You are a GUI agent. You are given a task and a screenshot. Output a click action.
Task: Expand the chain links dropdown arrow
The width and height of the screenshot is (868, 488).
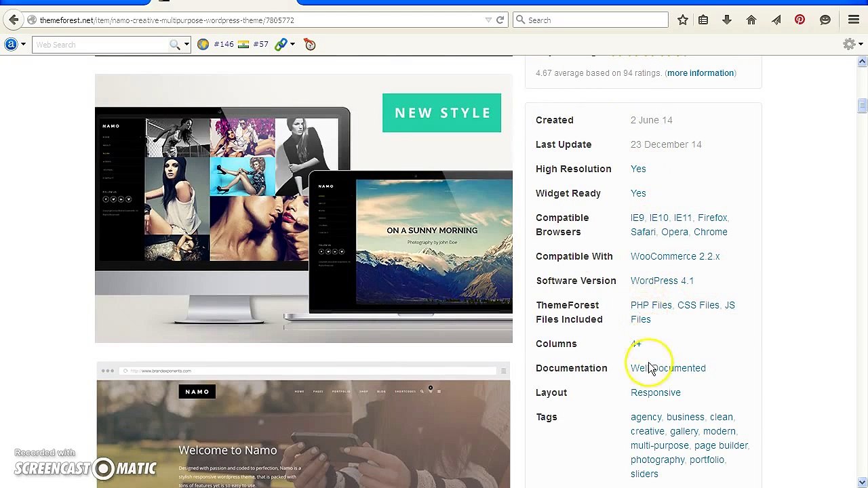point(292,44)
